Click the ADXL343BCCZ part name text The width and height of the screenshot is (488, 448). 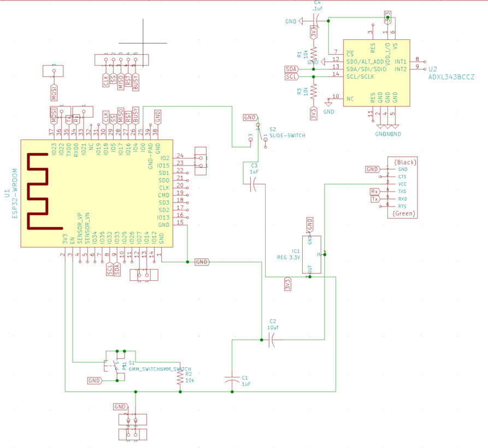[x=451, y=77]
